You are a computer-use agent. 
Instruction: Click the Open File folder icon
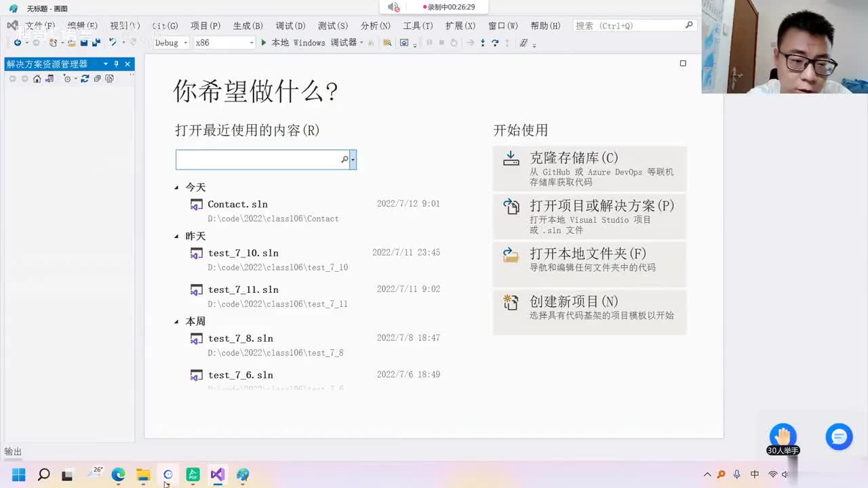pos(71,43)
